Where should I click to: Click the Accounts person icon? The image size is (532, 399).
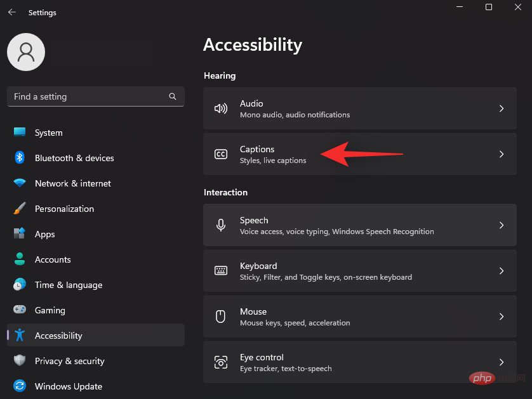pyautogui.click(x=20, y=259)
